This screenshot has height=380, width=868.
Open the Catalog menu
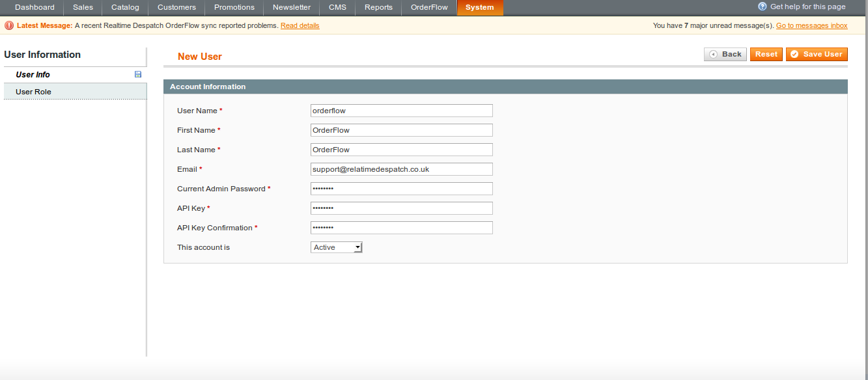coord(124,7)
